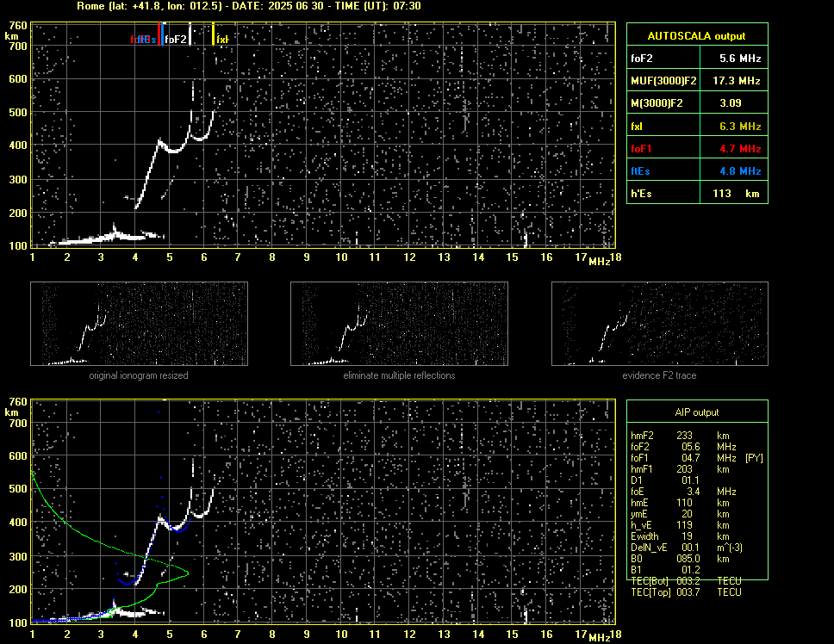This screenshot has width=834, height=644.
Task: Select the B0 085.0 km row
Action: [681, 559]
